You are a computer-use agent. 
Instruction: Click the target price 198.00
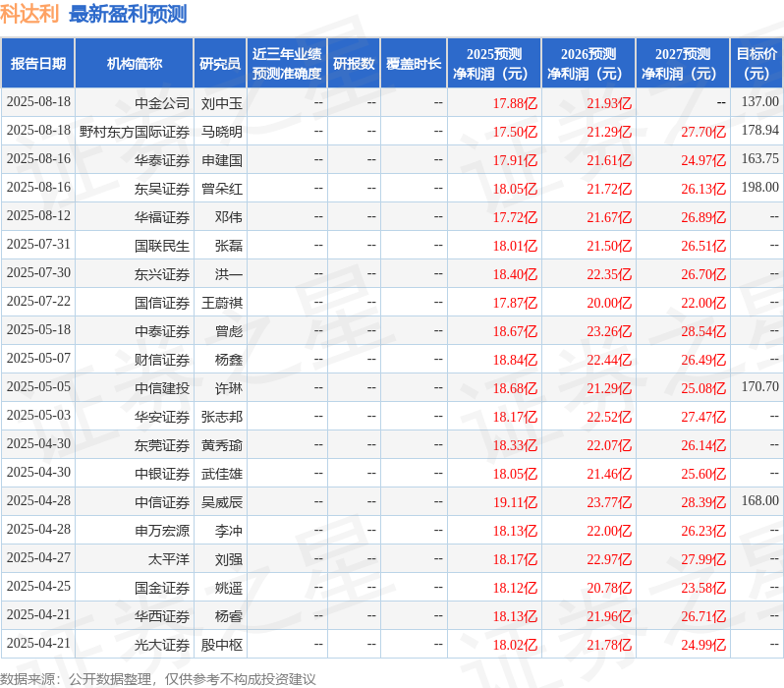point(760,187)
